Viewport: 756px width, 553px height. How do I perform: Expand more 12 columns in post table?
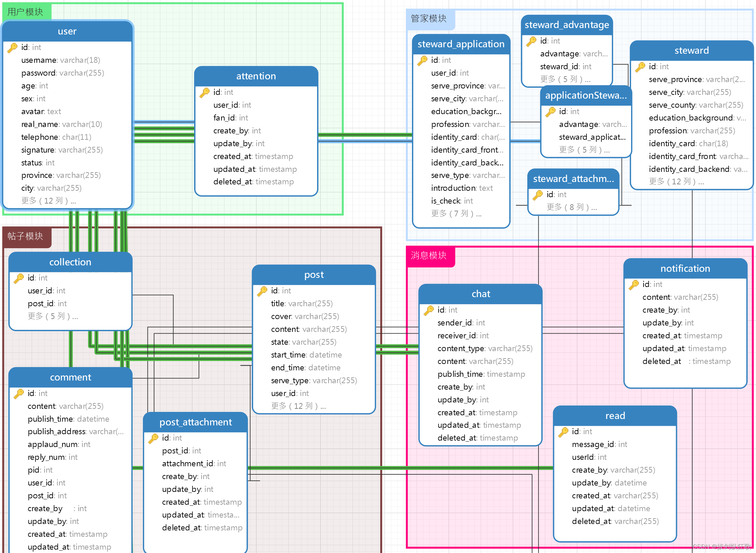(x=298, y=406)
